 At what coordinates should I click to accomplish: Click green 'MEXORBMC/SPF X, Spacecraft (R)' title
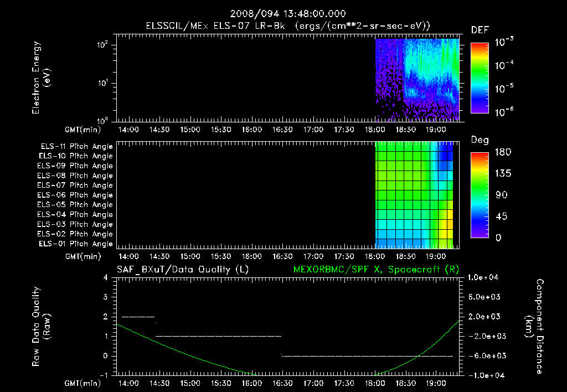point(376,270)
